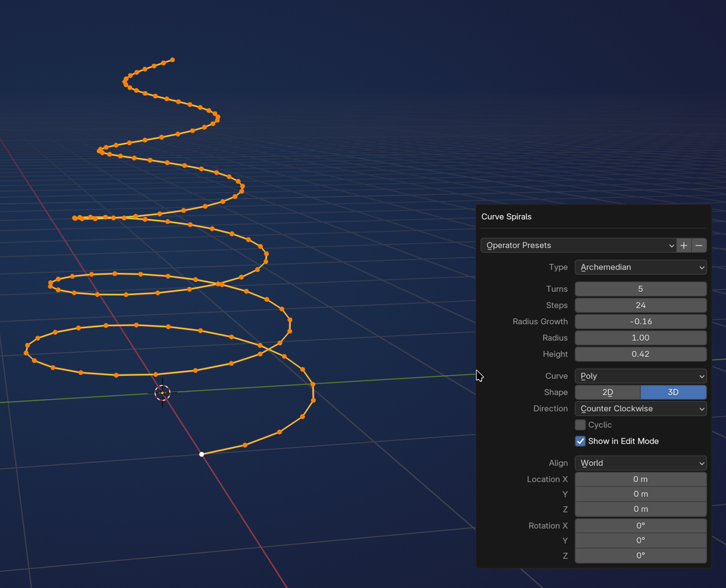Click the Rotation X field

pos(641,526)
